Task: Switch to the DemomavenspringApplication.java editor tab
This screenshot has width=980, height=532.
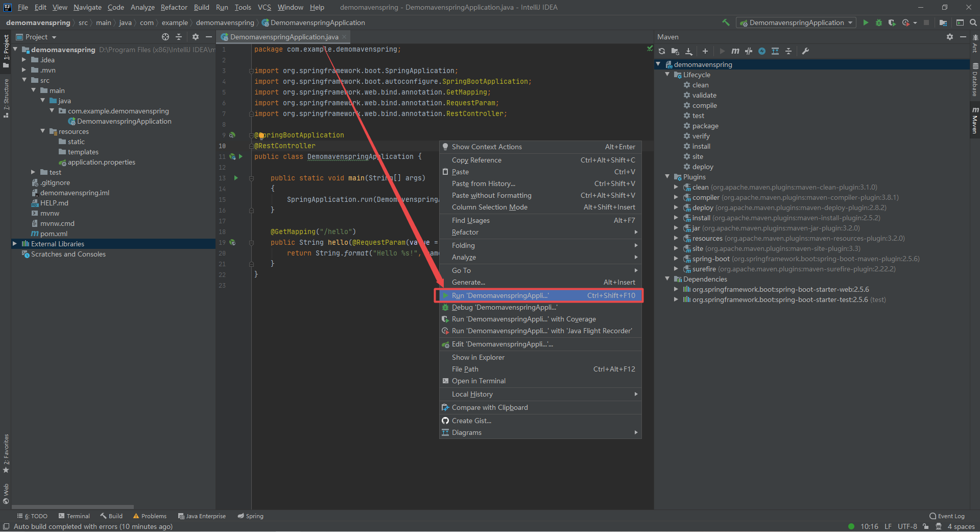Action: pos(284,37)
